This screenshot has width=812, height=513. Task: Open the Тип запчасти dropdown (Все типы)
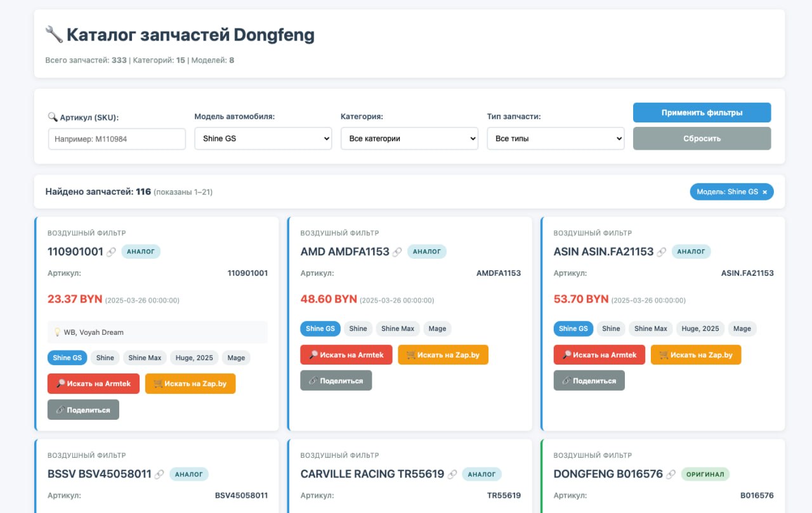click(556, 138)
